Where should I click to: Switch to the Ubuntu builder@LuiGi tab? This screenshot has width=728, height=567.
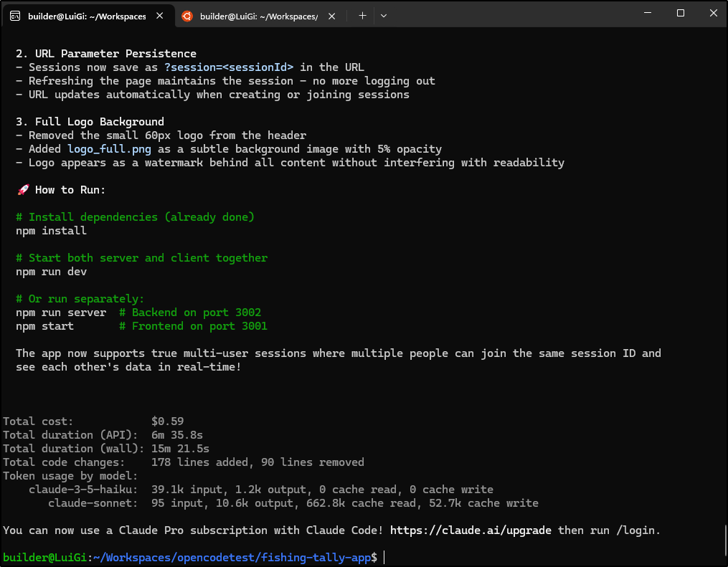click(x=259, y=16)
